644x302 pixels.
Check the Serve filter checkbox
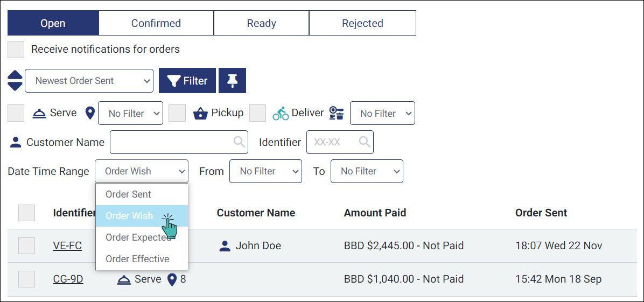(16, 113)
